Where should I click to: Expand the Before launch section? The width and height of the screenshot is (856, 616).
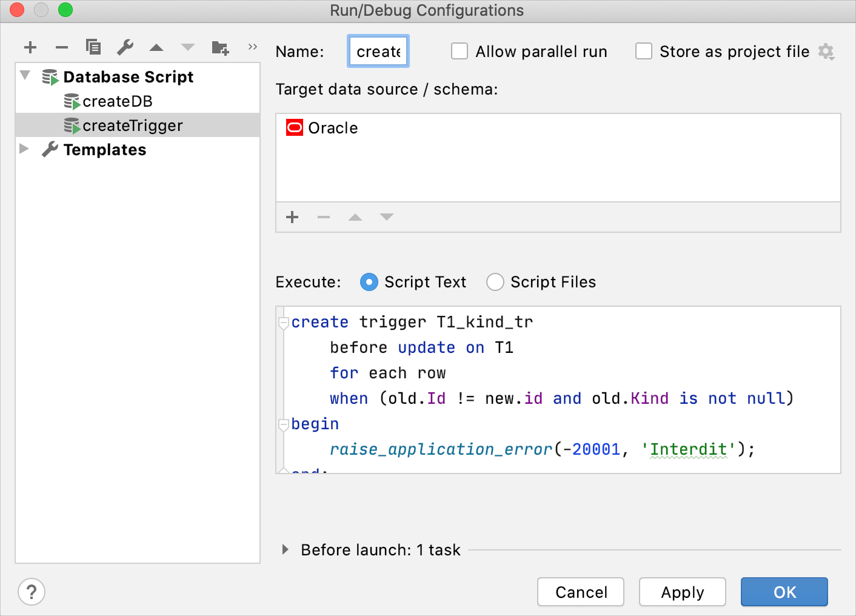(x=285, y=549)
